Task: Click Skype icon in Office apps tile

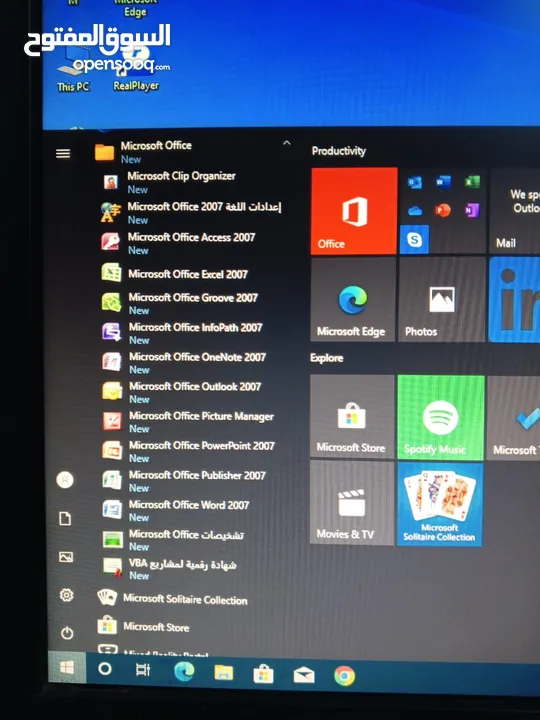Action: (414, 239)
